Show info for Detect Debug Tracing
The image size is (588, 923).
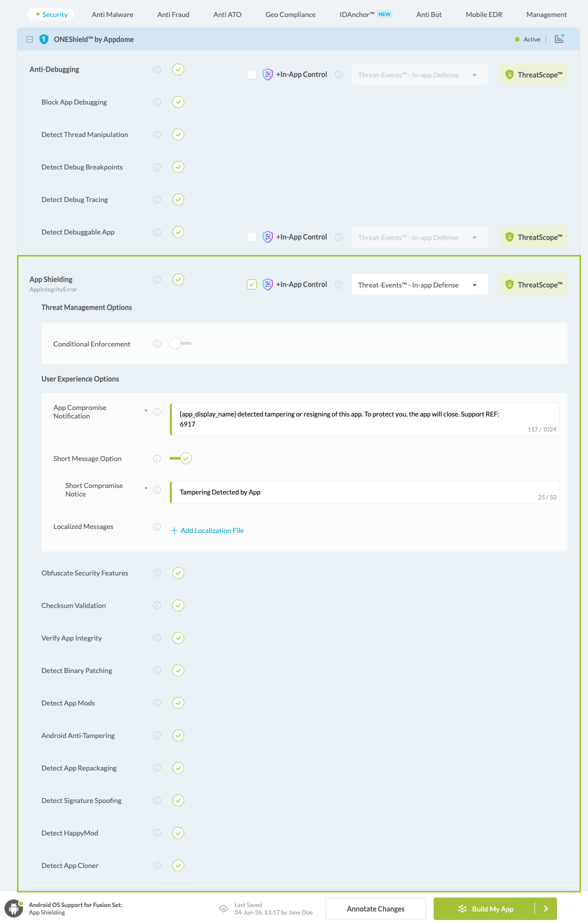tap(157, 199)
